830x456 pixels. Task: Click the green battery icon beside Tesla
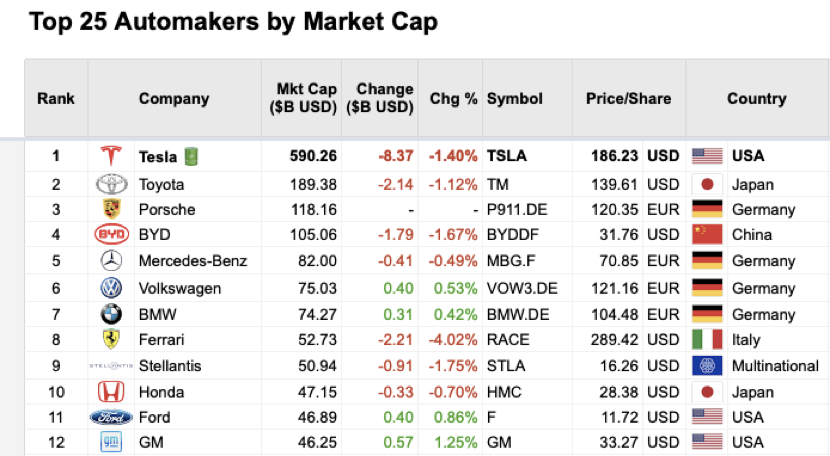tap(191, 156)
